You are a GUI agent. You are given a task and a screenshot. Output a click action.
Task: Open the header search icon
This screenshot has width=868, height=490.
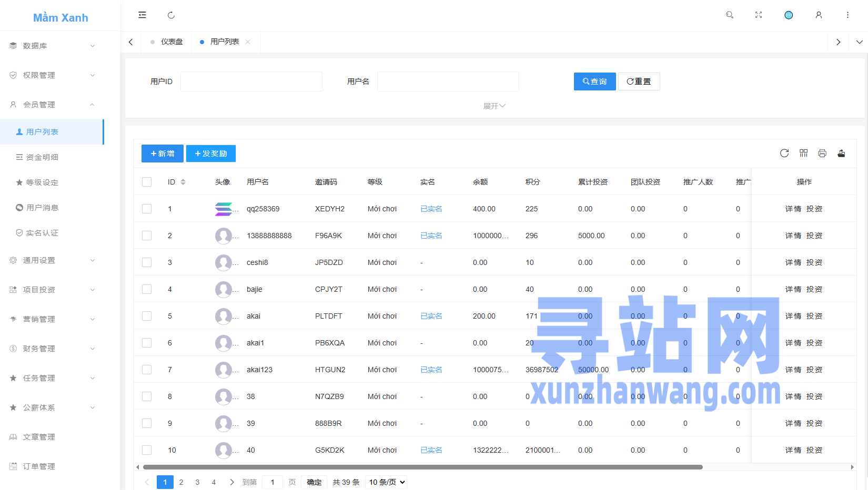click(x=730, y=15)
